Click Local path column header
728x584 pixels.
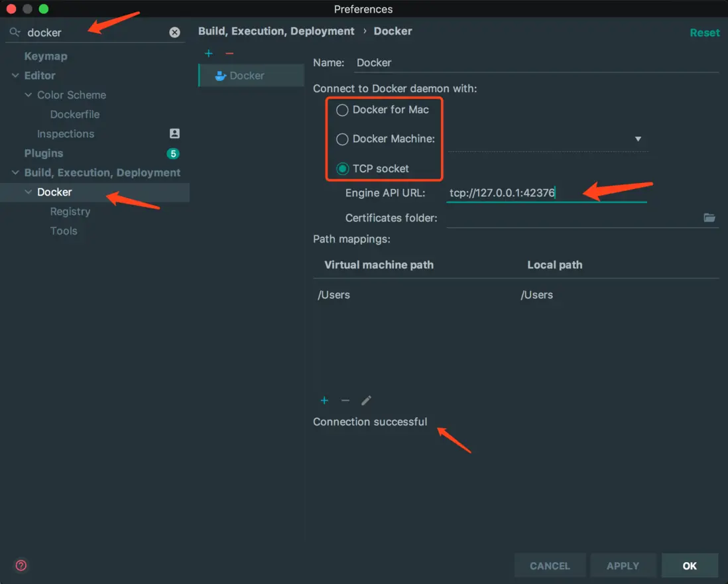[x=554, y=264]
